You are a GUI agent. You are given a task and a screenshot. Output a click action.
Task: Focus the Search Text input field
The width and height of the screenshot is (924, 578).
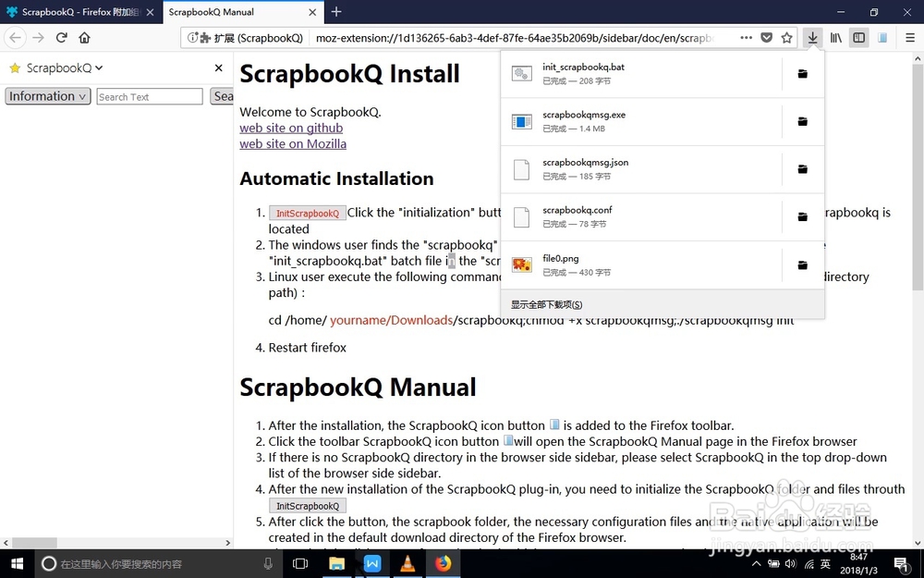coord(150,97)
